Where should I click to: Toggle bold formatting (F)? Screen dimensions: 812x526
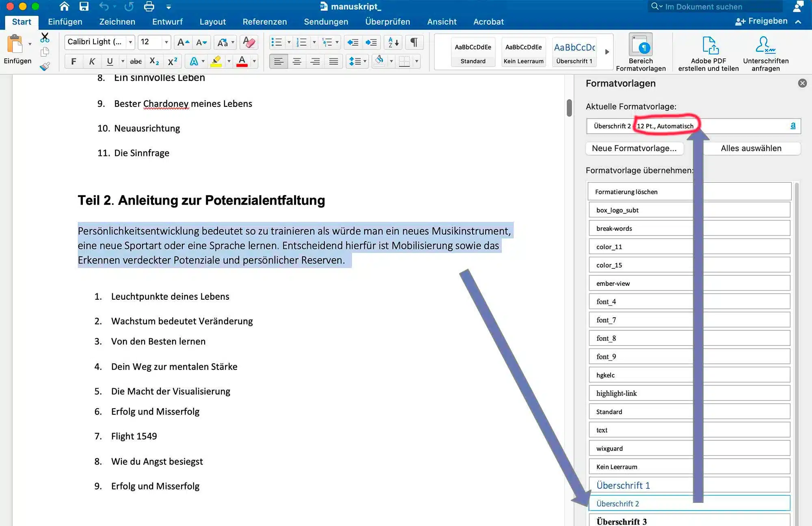point(73,61)
